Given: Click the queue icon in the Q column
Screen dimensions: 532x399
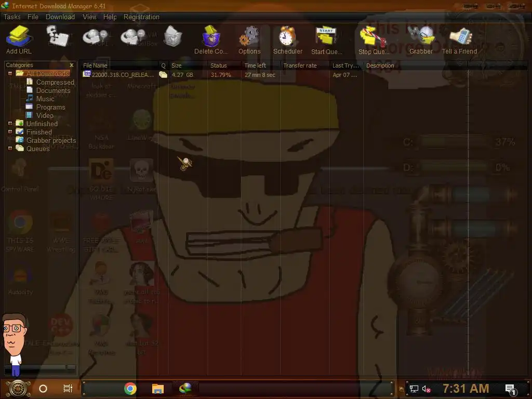Looking at the screenshot, I should pyautogui.click(x=163, y=75).
